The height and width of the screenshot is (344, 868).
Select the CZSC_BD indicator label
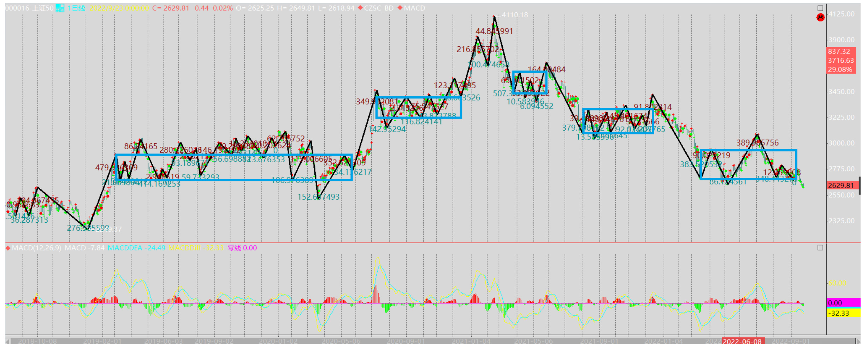click(x=379, y=8)
